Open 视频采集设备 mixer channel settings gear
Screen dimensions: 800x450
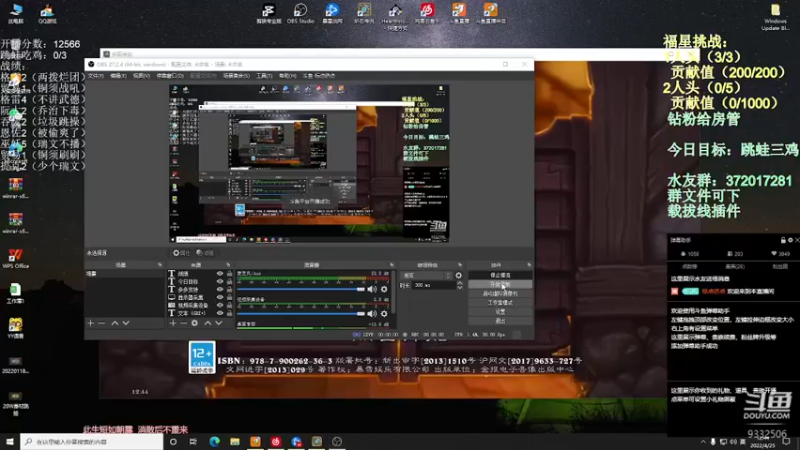[384, 314]
